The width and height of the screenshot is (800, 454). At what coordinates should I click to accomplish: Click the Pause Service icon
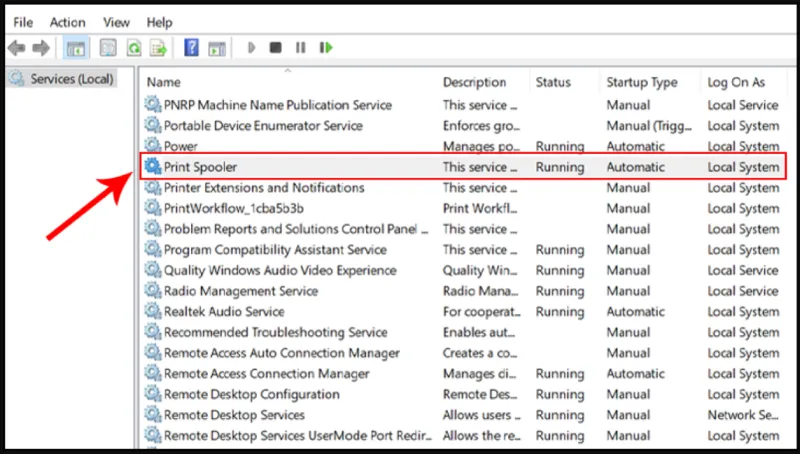tap(301, 48)
